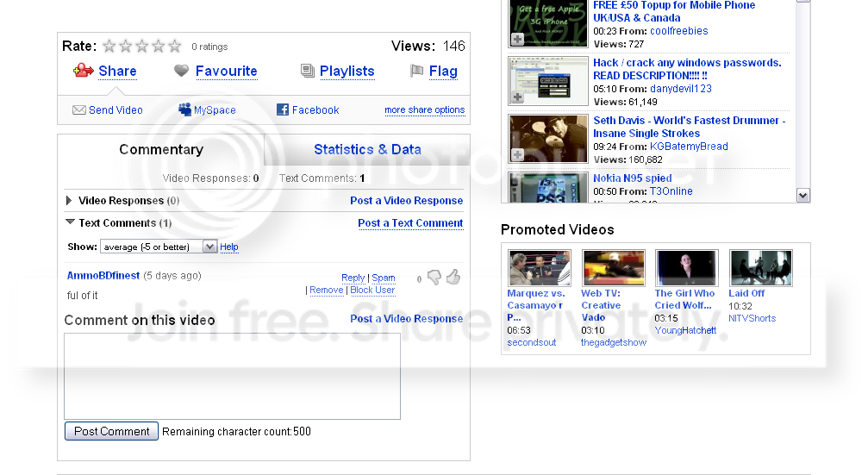Rate the video three stars
The width and height of the screenshot is (868, 475).
(141, 46)
